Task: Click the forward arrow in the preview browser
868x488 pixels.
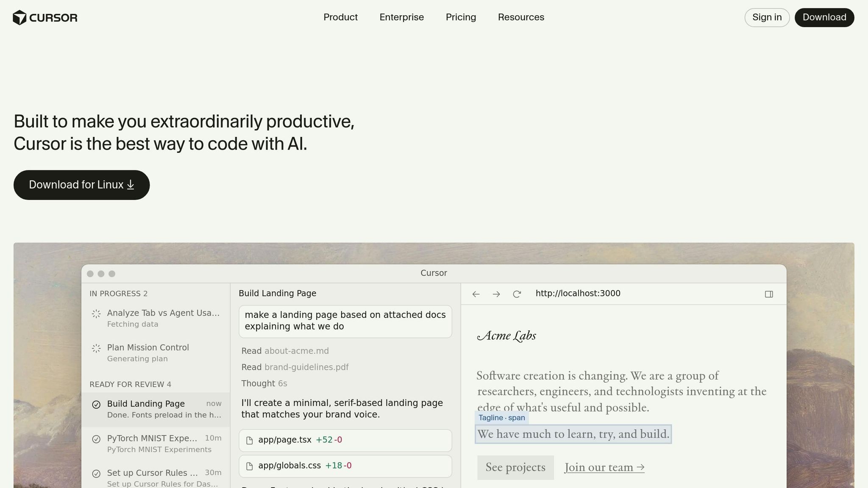Action: click(x=496, y=294)
